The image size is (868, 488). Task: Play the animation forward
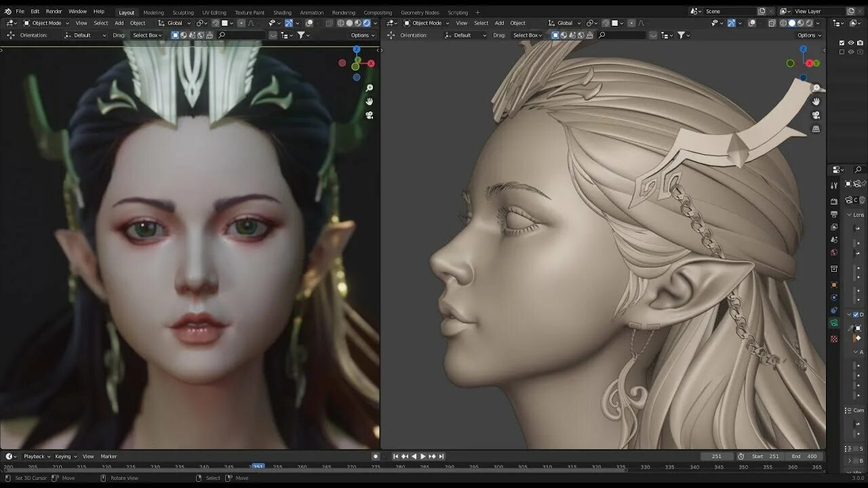pyautogui.click(x=423, y=457)
